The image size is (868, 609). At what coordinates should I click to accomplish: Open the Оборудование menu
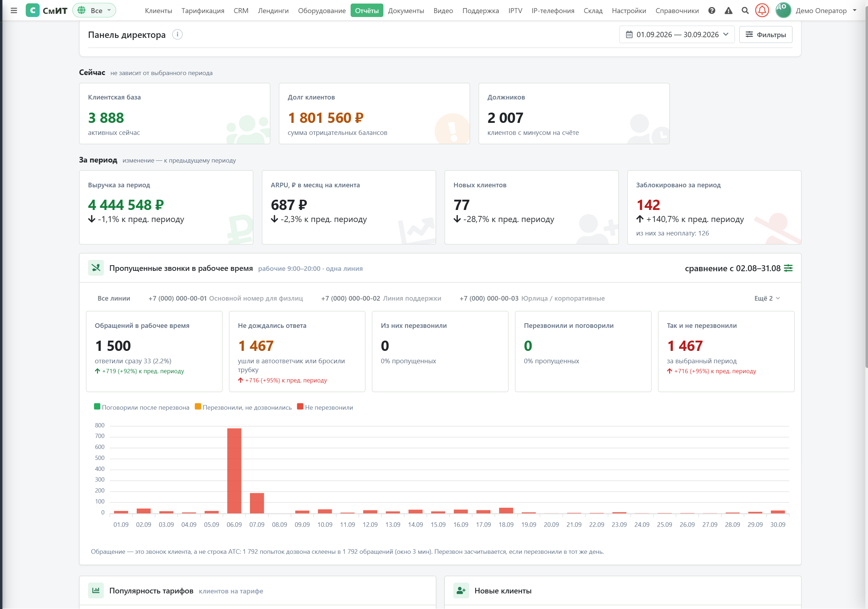[x=322, y=11]
